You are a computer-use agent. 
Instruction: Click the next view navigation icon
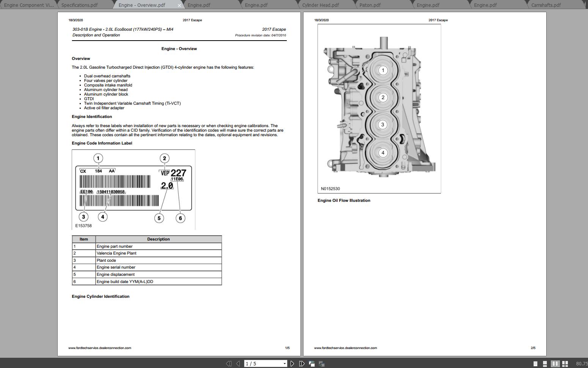[x=322, y=363]
